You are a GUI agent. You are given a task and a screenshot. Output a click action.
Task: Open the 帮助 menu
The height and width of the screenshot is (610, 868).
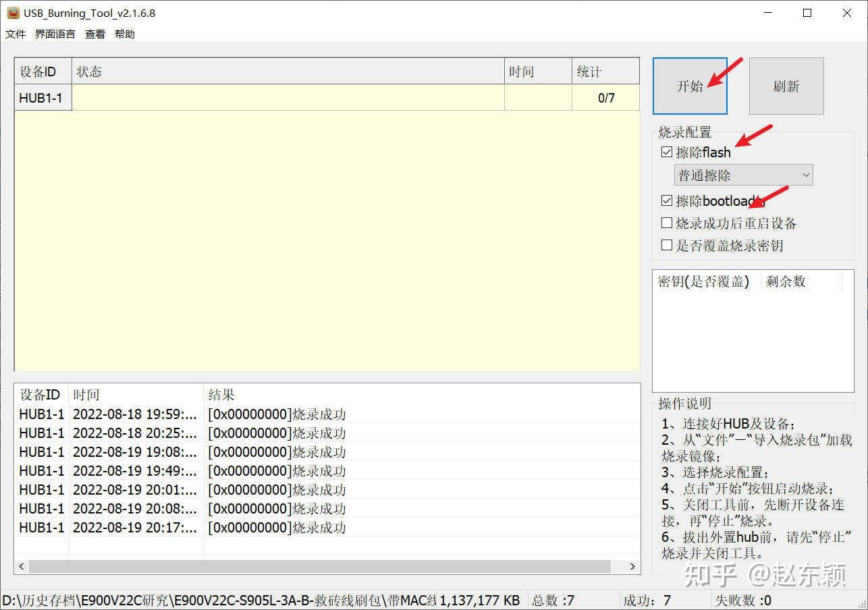point(124,34)
